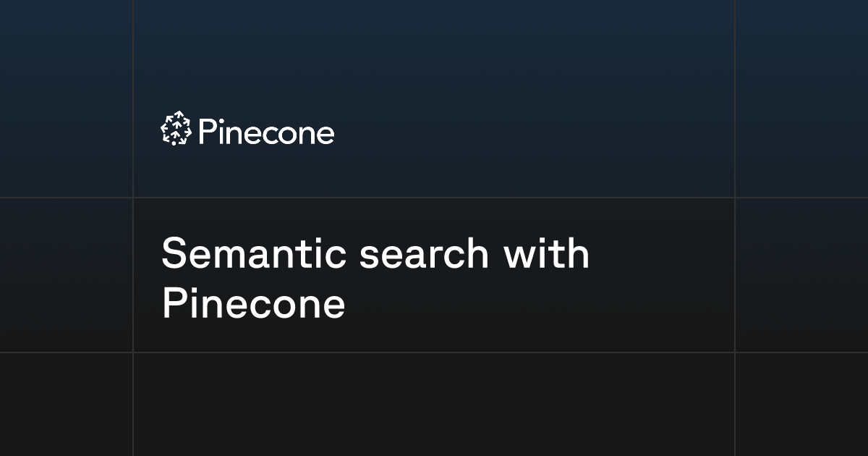Image resolution: width=868 pixels, height=456 pixels.
Task: Click the bottom-right empty grid cell
Action: pyautogui.click(x=801, y=405)
